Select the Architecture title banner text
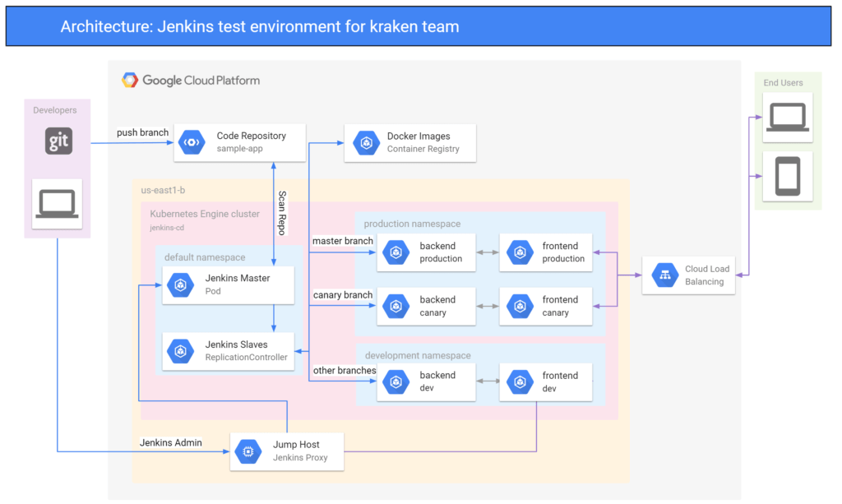842x504 pixels. [260, 26]
